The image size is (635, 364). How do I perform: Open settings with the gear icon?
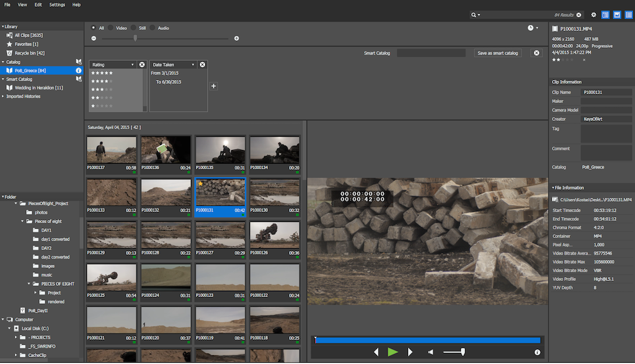click(593, 15)
